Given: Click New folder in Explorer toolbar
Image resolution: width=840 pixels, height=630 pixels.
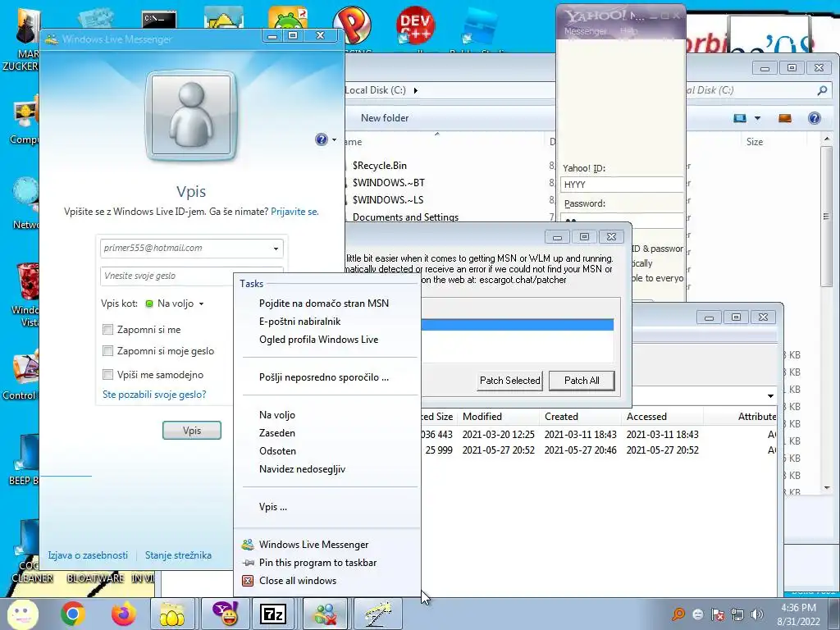Looking at the screenshot, I should click(x=385, y=118).
